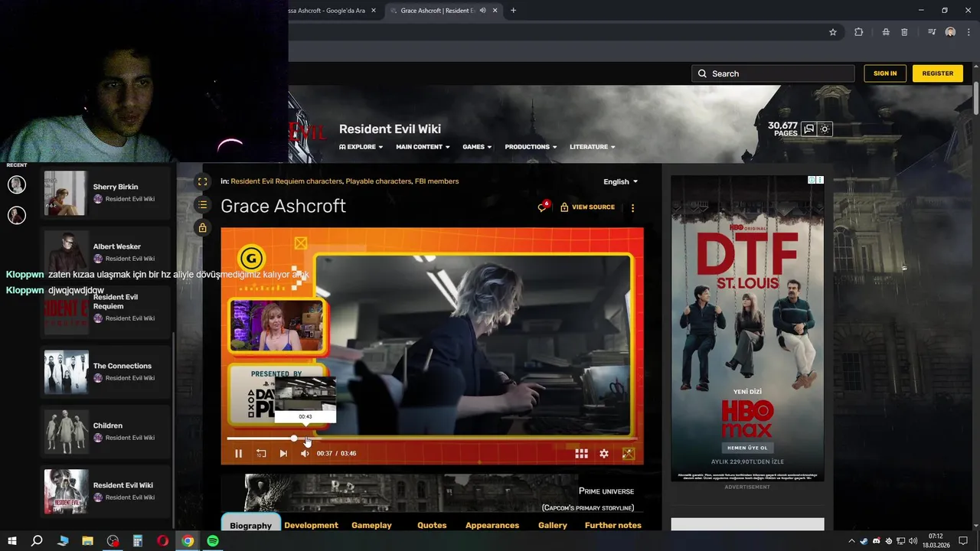Open Spotify from the taskbar

coord(213,541)
